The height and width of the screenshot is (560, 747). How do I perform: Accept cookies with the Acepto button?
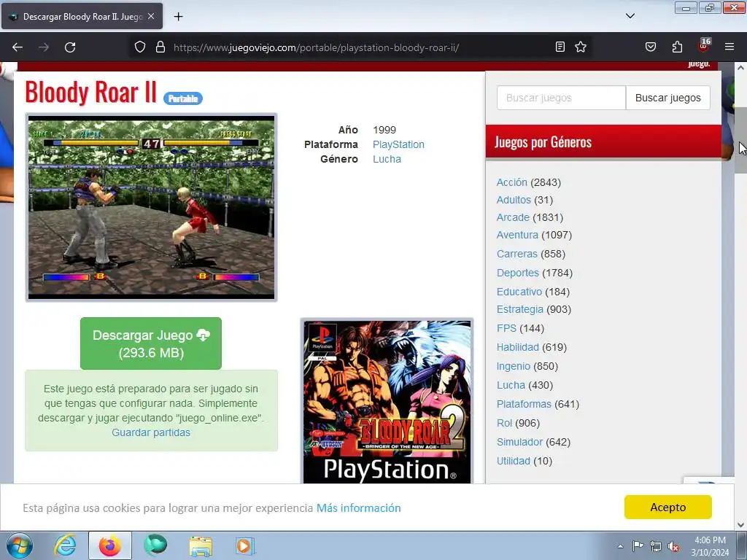point(668,507)
